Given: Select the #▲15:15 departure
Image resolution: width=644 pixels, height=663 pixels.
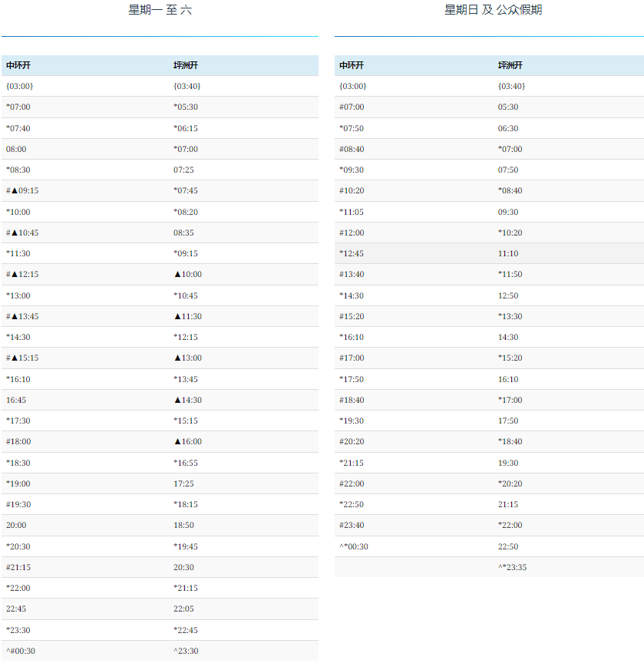Looking at the screenshot, I should pyautogui.click(x=22, y=358).
